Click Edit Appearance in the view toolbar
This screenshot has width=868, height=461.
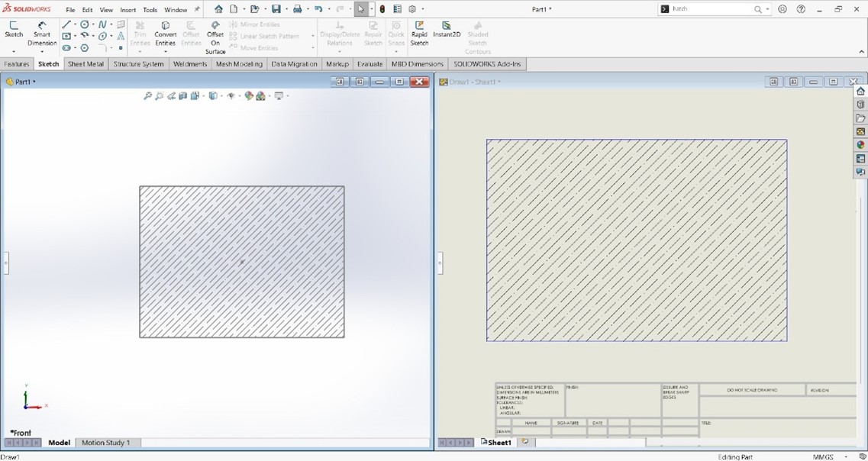(247, 95)
